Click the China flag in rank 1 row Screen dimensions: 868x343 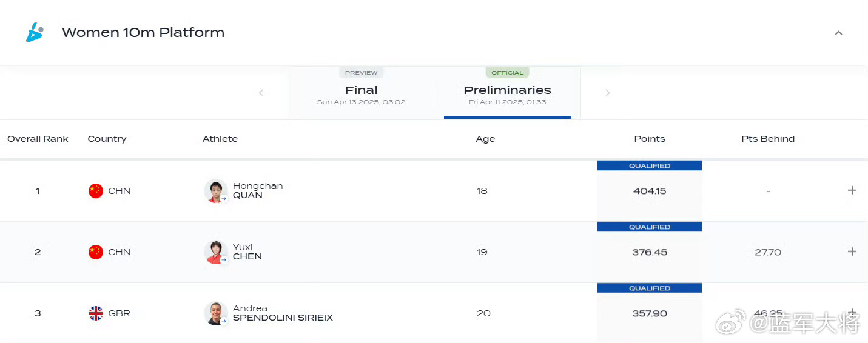[96, 191]
